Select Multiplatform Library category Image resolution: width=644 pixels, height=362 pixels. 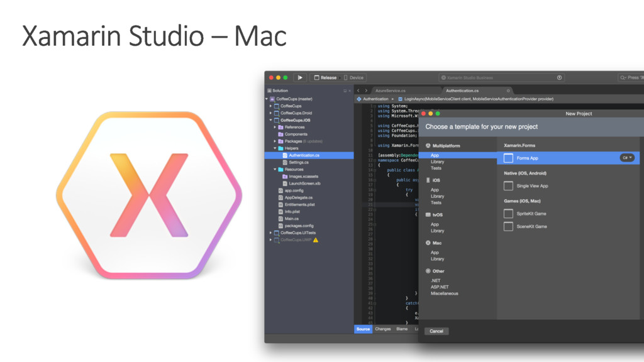point(438,162)
